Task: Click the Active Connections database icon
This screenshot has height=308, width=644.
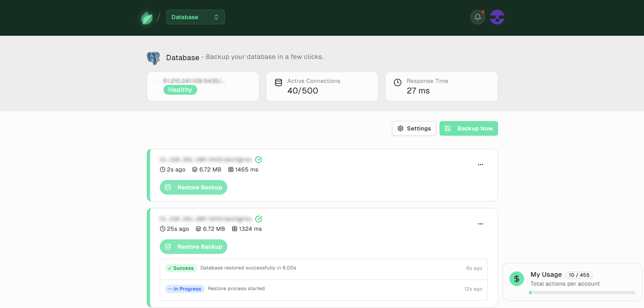Action: coord(278,82)
